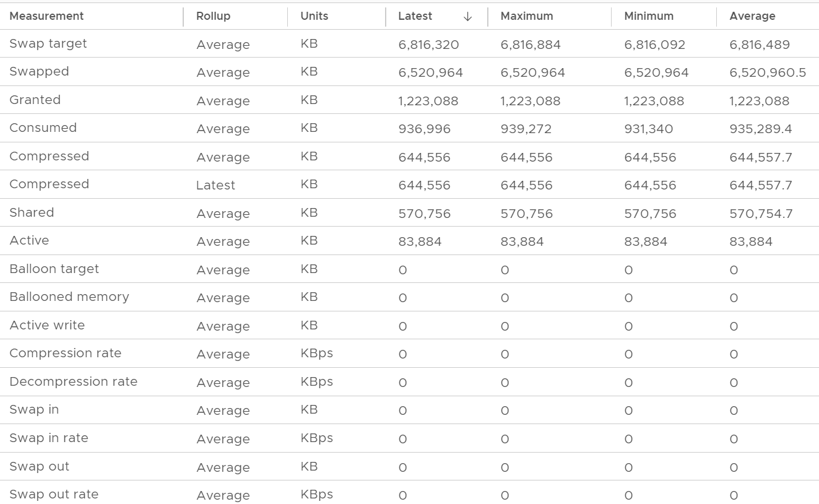Sort by the Maximum column header
This screenshot has width=819, height=504.
[527, 16]
